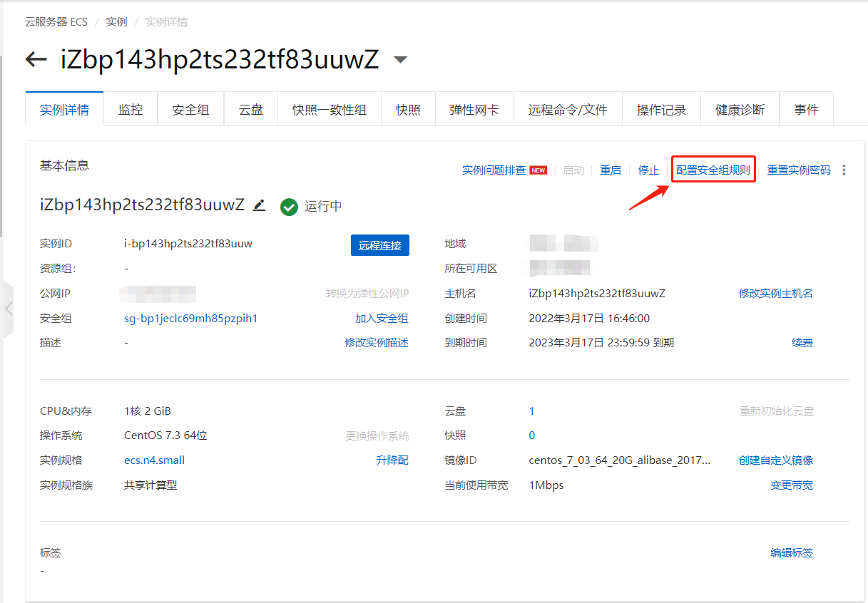
Task: Click the 实例 breadcrumb link
Action: click(116, 22)
